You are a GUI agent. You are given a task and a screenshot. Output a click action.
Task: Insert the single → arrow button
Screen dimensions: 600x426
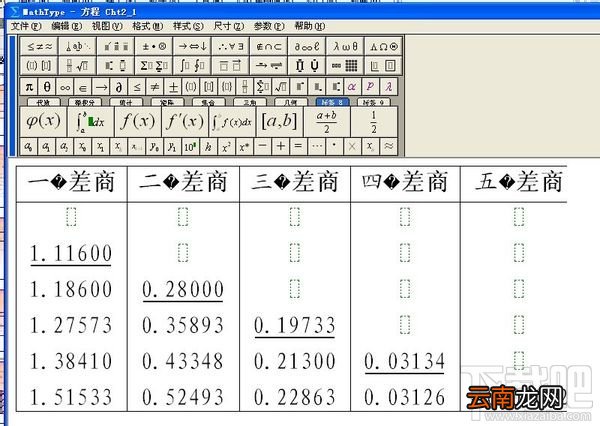click(x=101, y=87)
